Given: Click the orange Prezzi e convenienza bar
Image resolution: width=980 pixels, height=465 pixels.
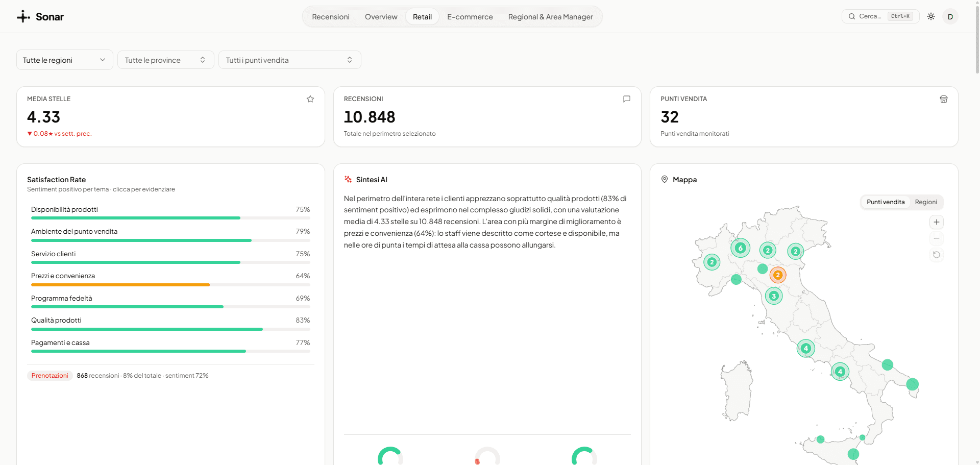Looking at the screenshot, I should (120, 285).
